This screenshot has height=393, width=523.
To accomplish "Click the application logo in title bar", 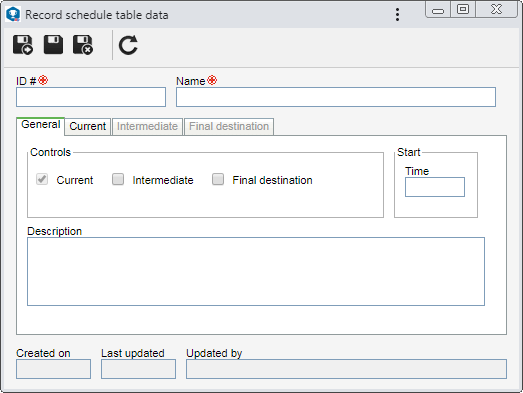I will (x=13, y=14).
